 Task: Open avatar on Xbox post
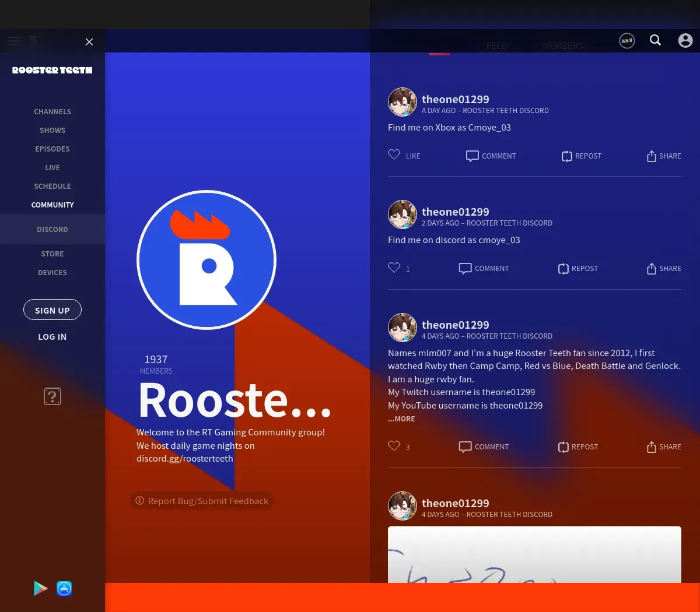click(x=402, y=102)
